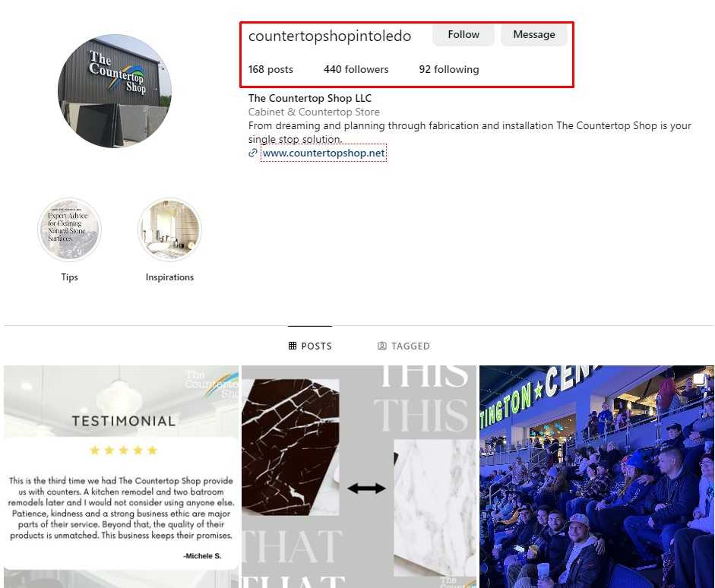The image size is (715, 588).
Task: Click the Follow button
Action: click(x=463, y=35)
